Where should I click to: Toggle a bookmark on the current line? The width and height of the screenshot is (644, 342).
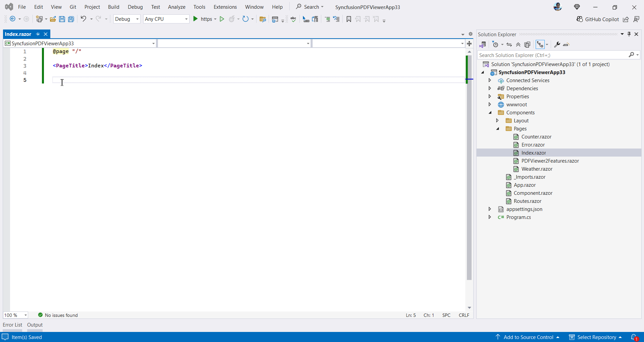pyautogui.click(x=349, y=19)
